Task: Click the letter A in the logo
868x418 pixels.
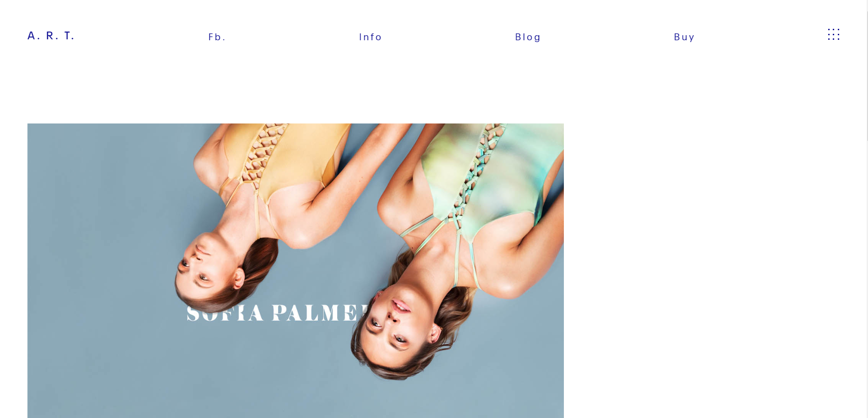Action: click(32, 36)
